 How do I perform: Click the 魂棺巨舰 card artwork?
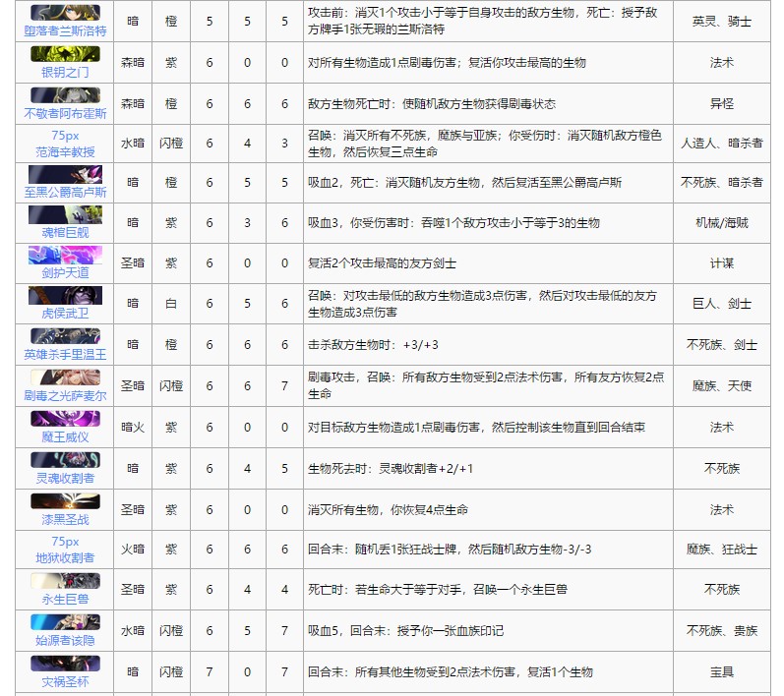65,215
